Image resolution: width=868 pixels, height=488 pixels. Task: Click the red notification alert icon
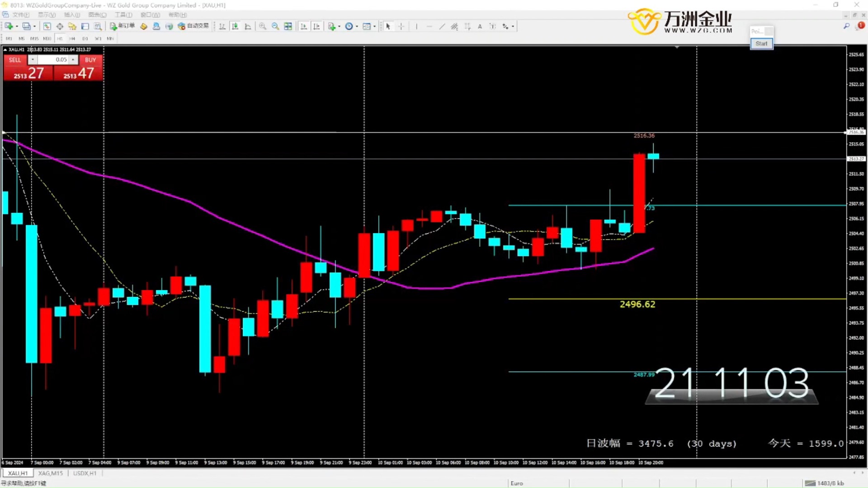pos(861,26)
